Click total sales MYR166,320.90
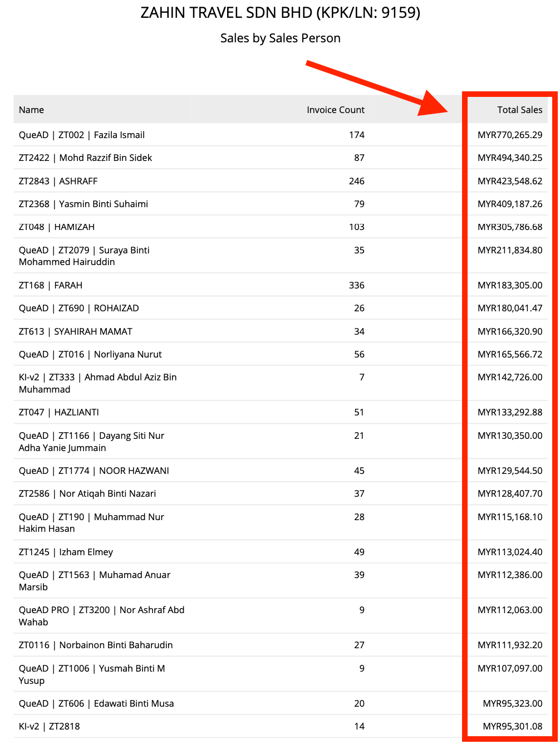The width and height of the screenshot is (560, 744). coord(510,331)
